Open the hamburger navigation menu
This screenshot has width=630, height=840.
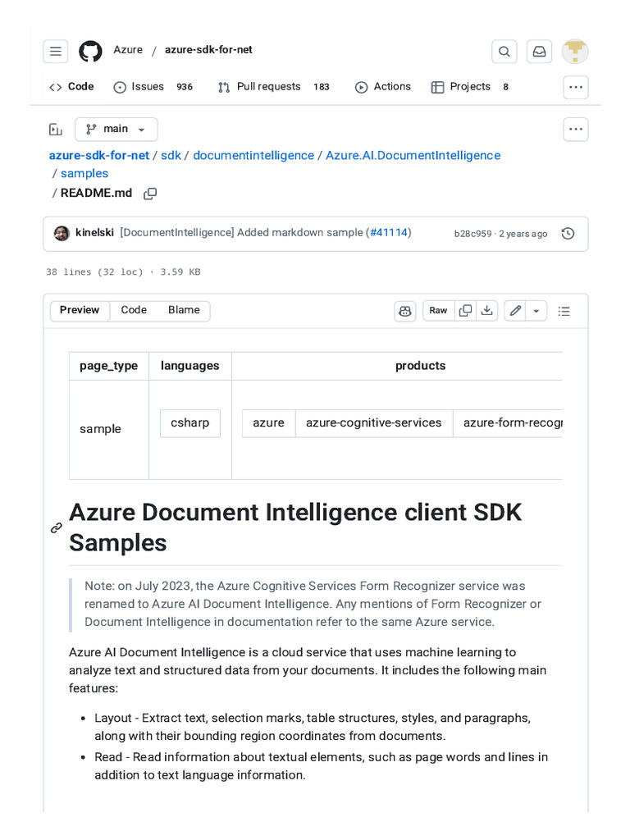pyautogui.click(x=56, y=52)
